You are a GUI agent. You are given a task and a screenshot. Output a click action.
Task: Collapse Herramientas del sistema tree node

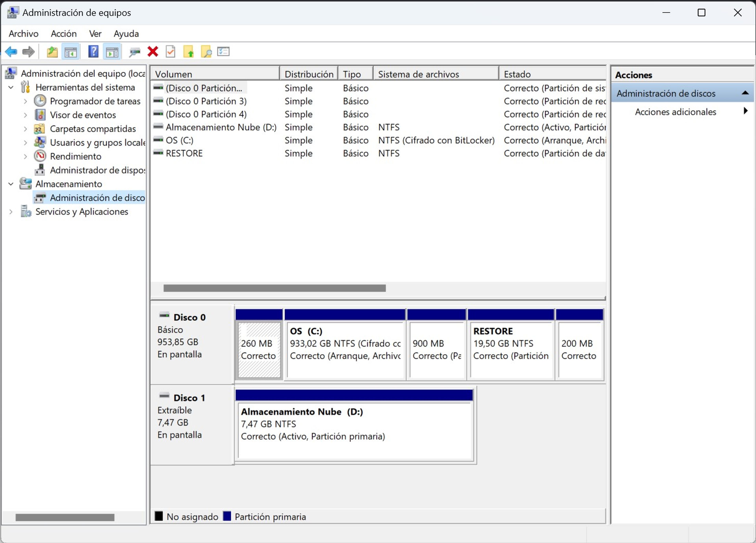(11, 87)
